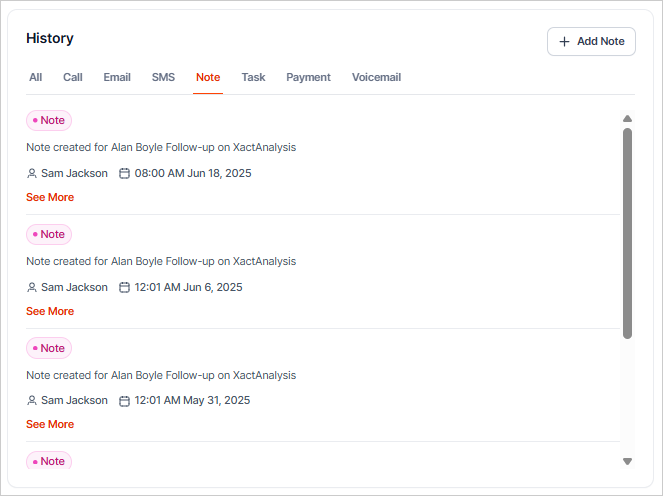Expand the Jun 18 note with See More
663x496 pixels.
point(50,197)
